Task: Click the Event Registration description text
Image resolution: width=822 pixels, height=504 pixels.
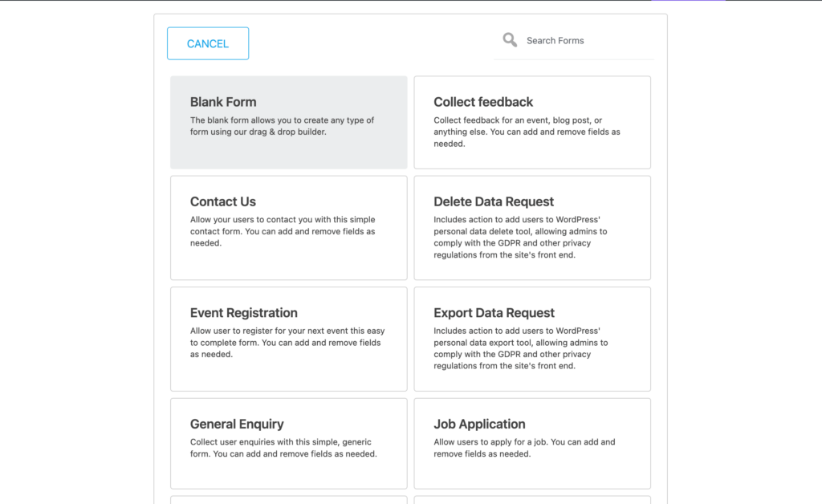Action: click(x=285, y=343)
